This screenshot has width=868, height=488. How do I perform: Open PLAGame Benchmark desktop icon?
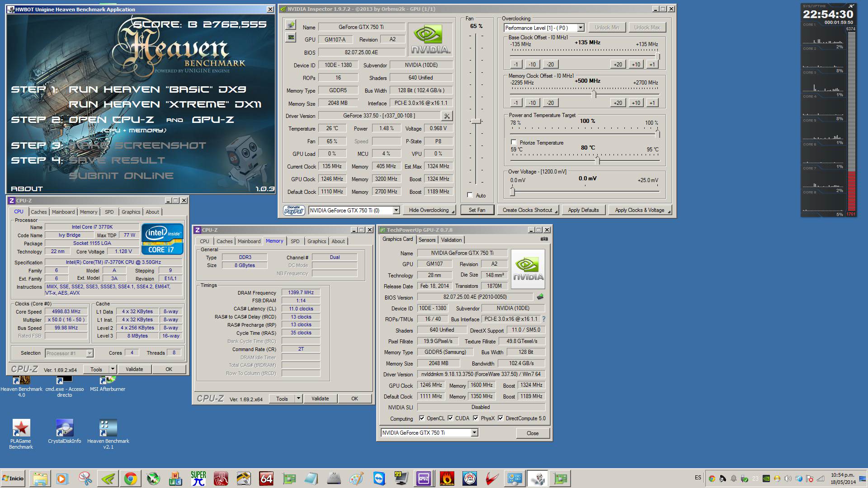tap(21, 434)
